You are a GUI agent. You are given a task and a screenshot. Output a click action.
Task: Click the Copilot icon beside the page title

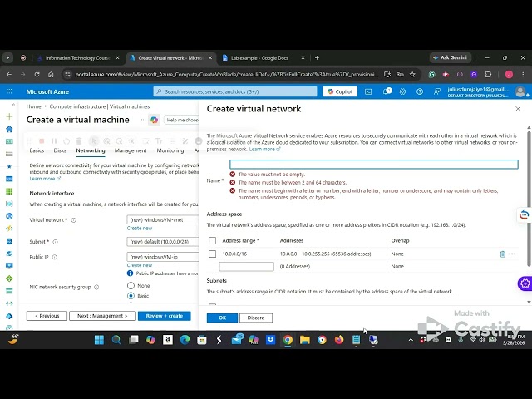pos(155,120)
